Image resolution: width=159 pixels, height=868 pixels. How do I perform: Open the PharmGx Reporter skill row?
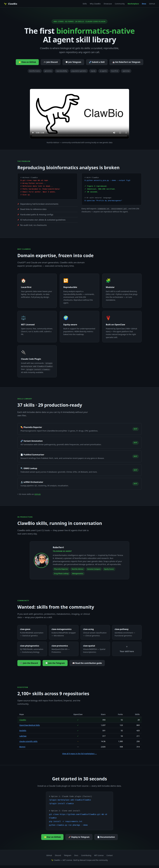click(x=79, y=429)
